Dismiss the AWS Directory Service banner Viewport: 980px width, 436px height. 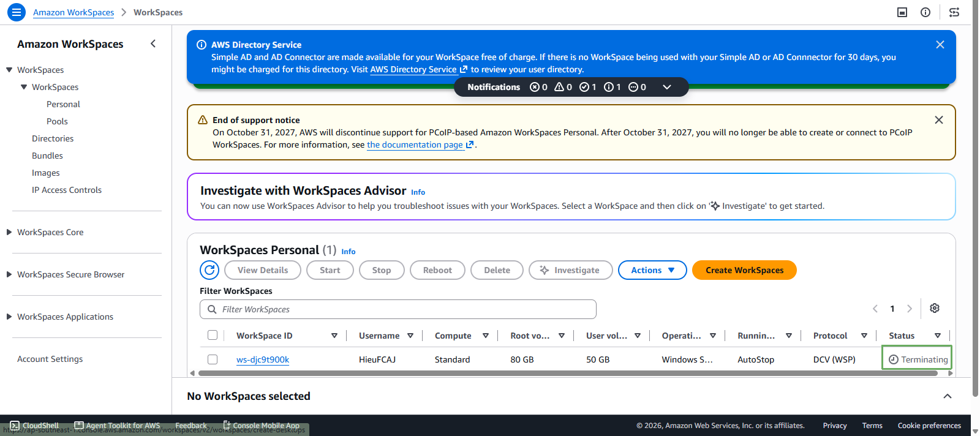[940, 45]
